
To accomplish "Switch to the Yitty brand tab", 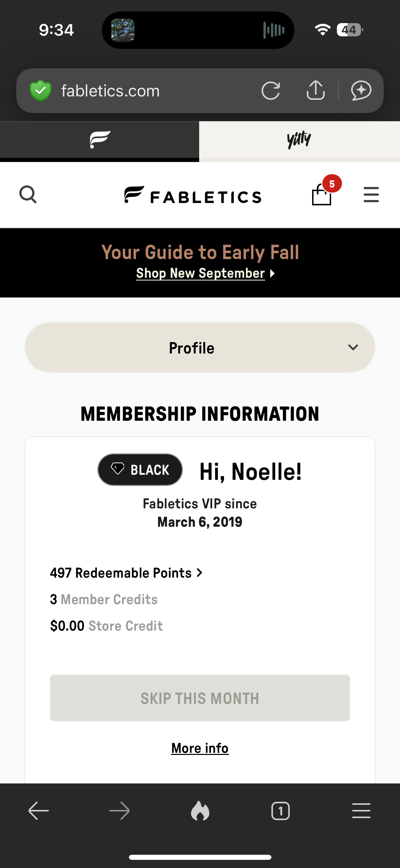I will click(x=299, y=140).
